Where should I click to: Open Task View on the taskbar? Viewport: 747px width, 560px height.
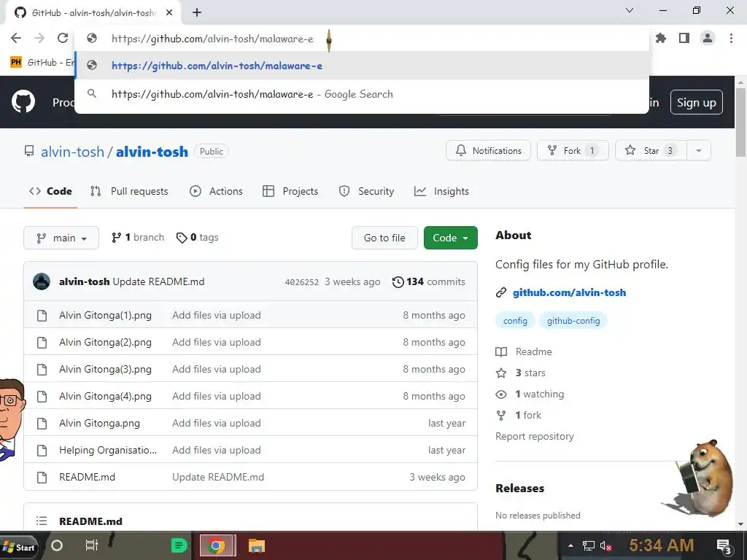pos(91,545)
